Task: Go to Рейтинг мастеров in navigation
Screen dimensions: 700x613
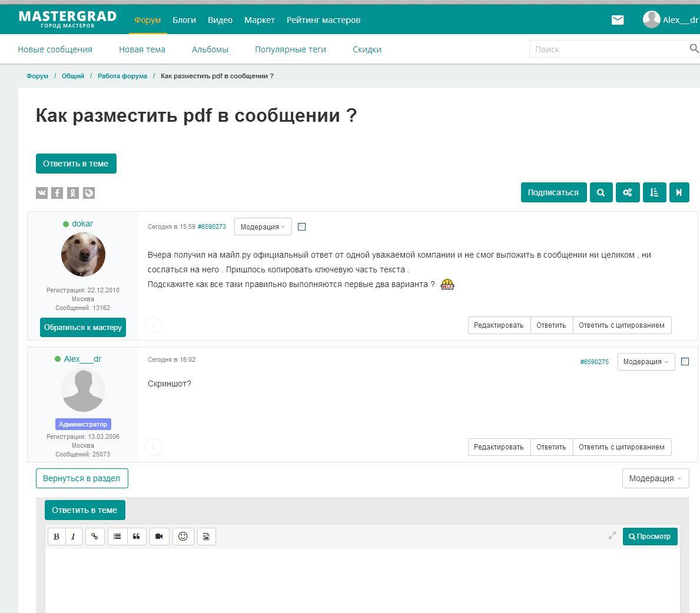Action: [x=323, y=20]
